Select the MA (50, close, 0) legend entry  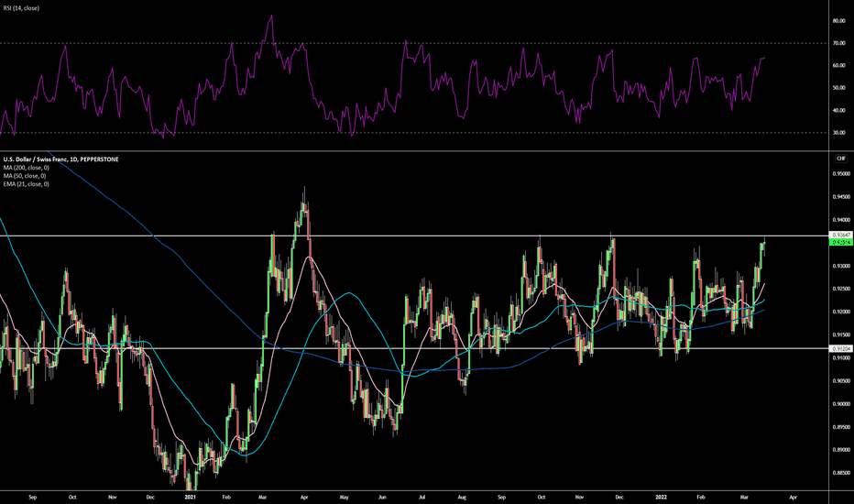[x=25, y=176]
